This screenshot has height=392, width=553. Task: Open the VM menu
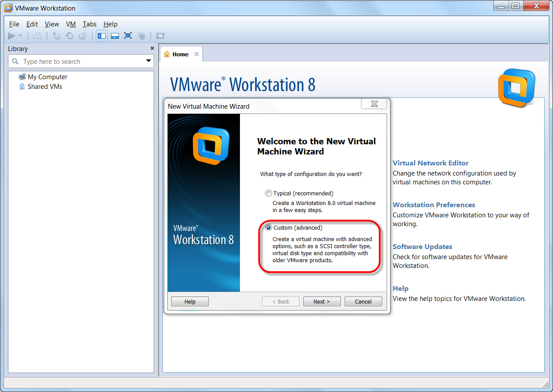(x=71, y=24)
